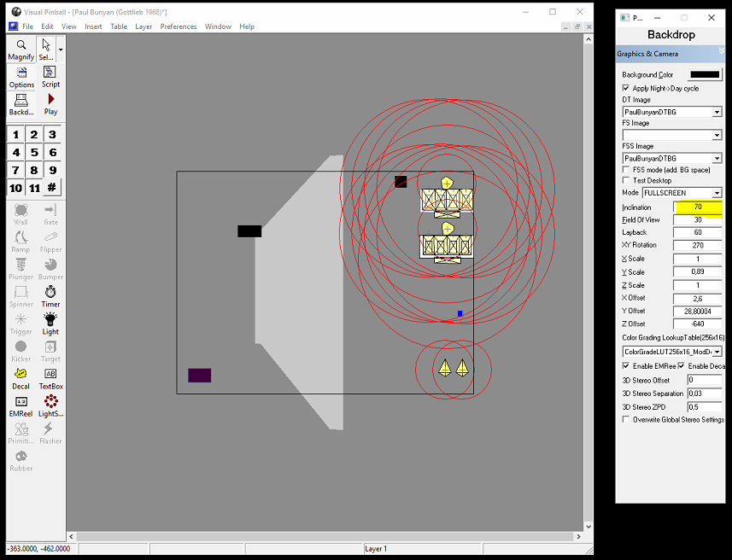Enable FSS mode checkbox
Viewport: 732px width, 560px height.
click(x=626, y=169)
